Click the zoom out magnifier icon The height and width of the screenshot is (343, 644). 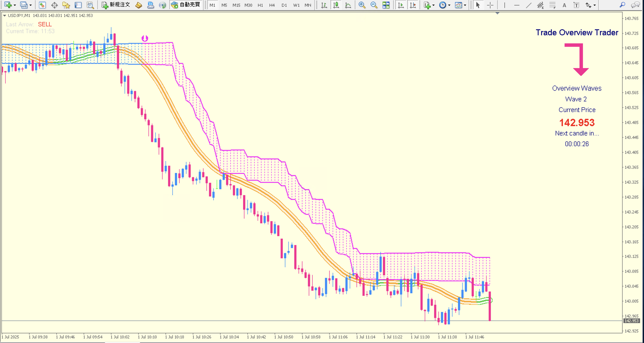374,5
